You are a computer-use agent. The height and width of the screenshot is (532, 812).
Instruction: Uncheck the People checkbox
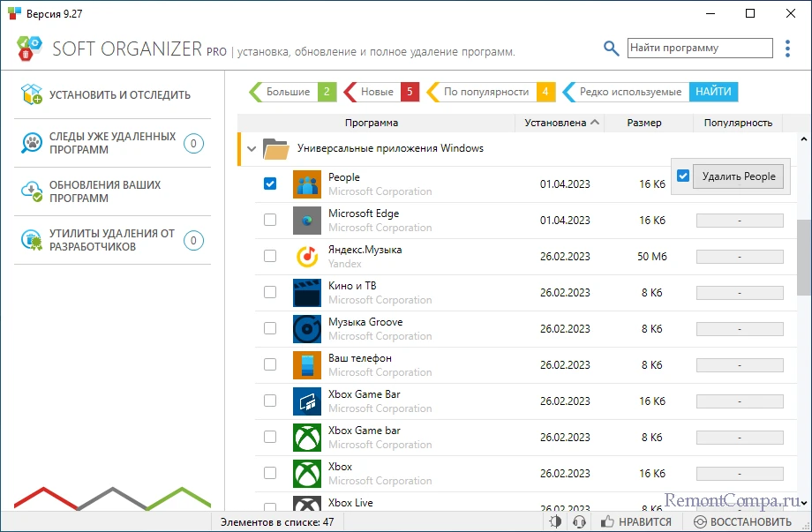270,184
